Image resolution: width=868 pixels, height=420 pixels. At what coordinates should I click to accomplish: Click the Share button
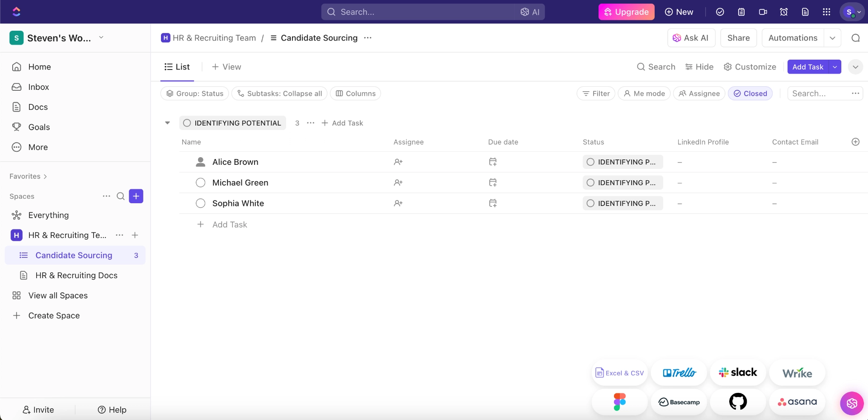738,38
